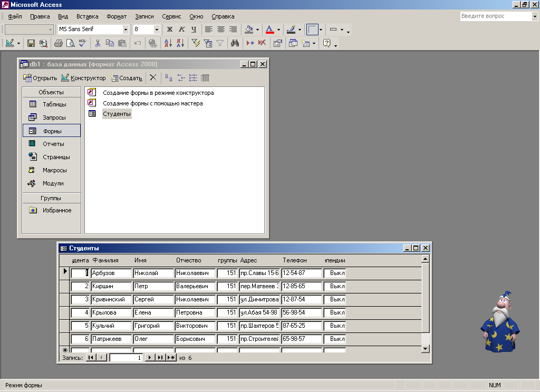Switch db1 window to large icons view
Image resolution: width=540 pixels, height=392 pixels.
pos(168,78)
